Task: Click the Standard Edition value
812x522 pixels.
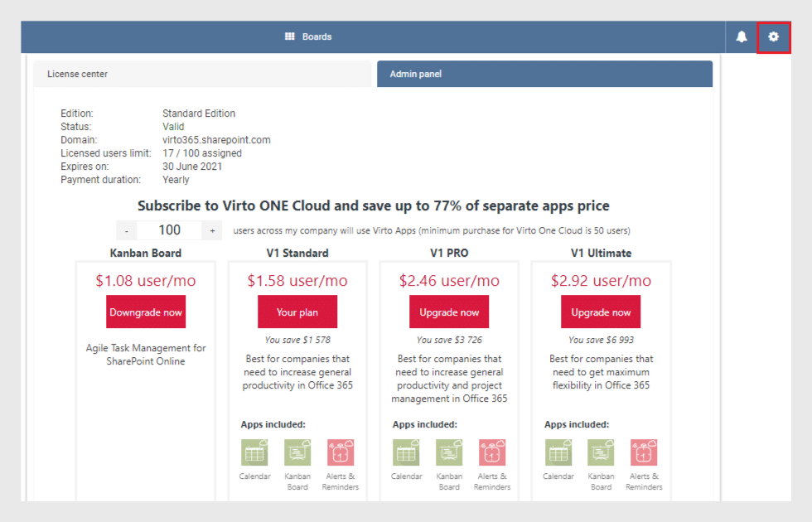Action: 199,114
